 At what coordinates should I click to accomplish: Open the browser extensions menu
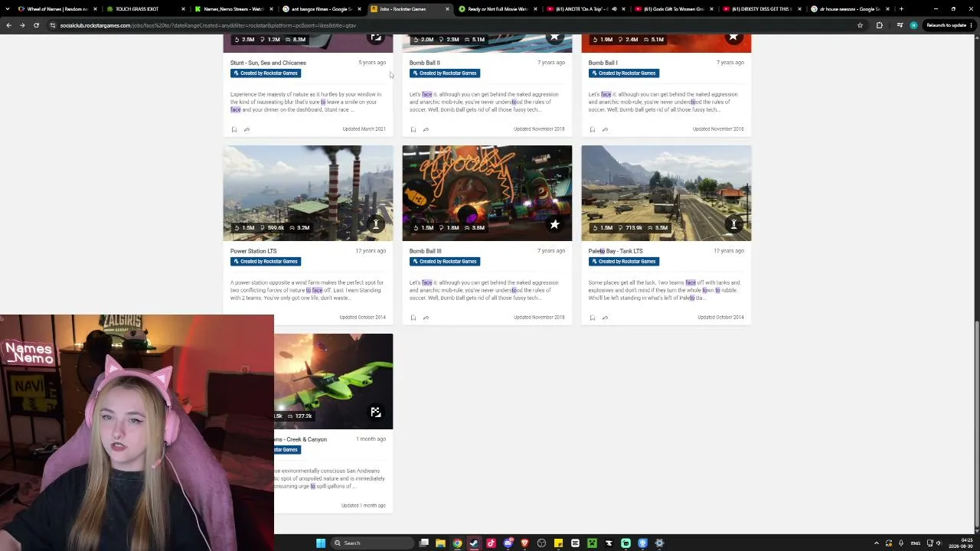point(879,25)
